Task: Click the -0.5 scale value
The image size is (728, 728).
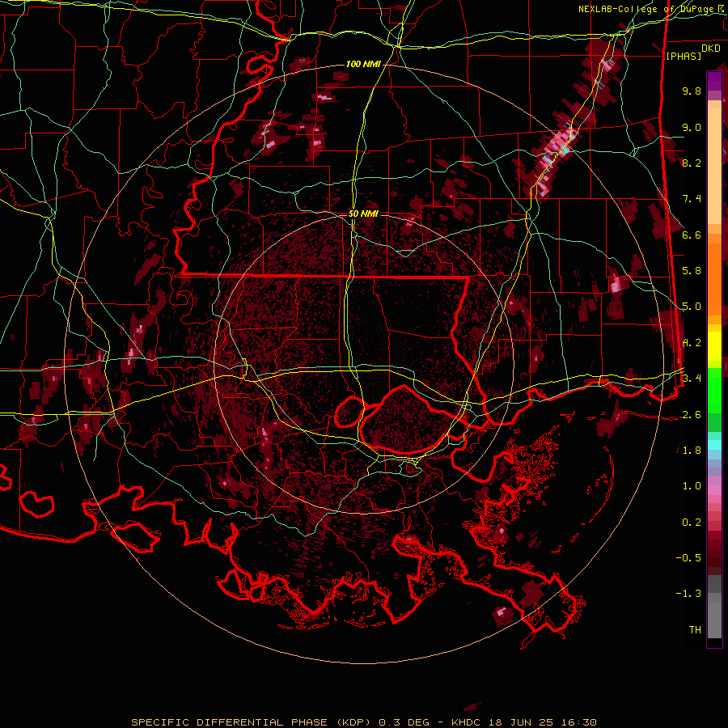Action: [x=688, y=558]
